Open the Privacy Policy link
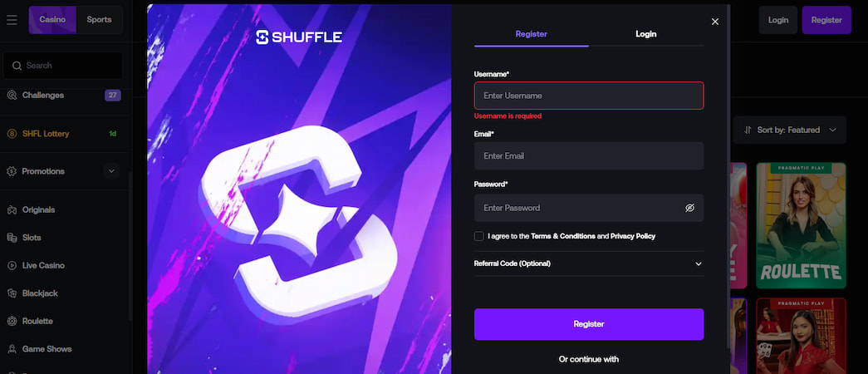The image size is (868, 374). 632,236
